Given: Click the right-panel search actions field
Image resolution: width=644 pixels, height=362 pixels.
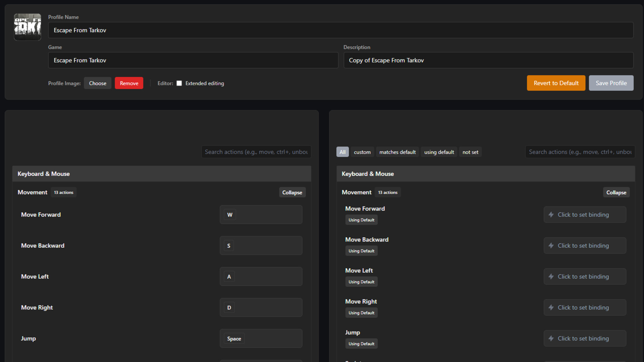Looking at the screenshot, I should (580, 152).
